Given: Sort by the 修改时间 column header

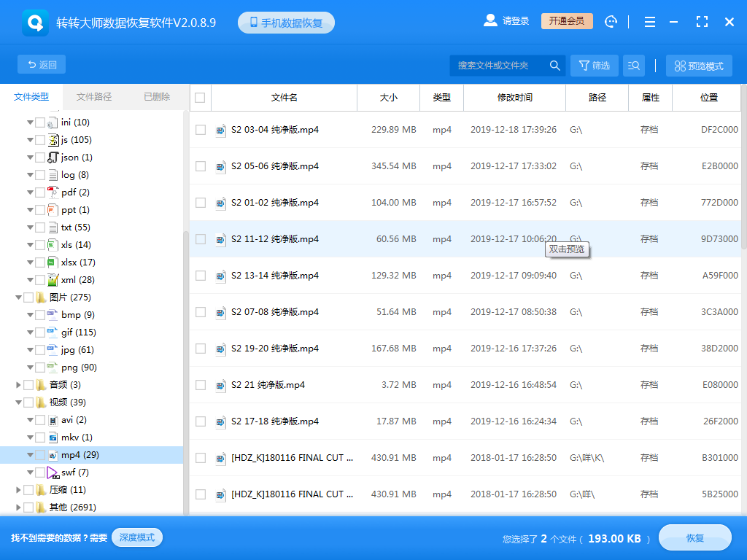Looking at the screenshot, I should tap(514, 98).
